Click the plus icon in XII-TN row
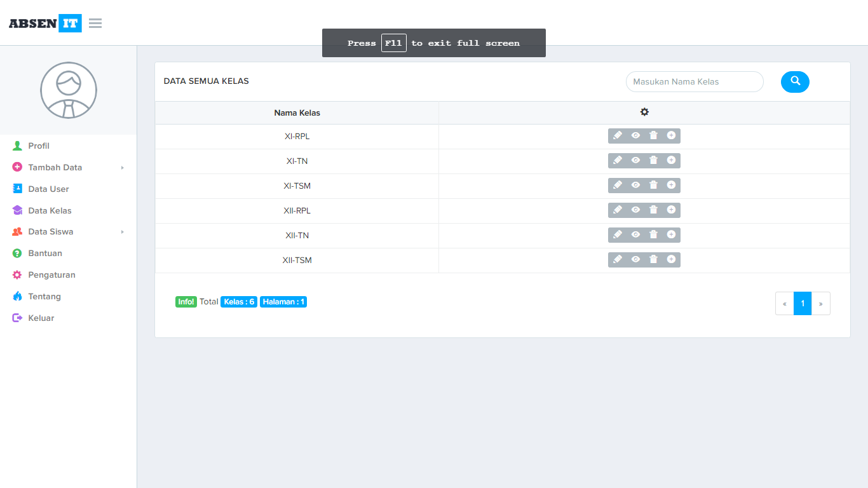The height and width of the screenshot is (488, 868). (671, 234)
